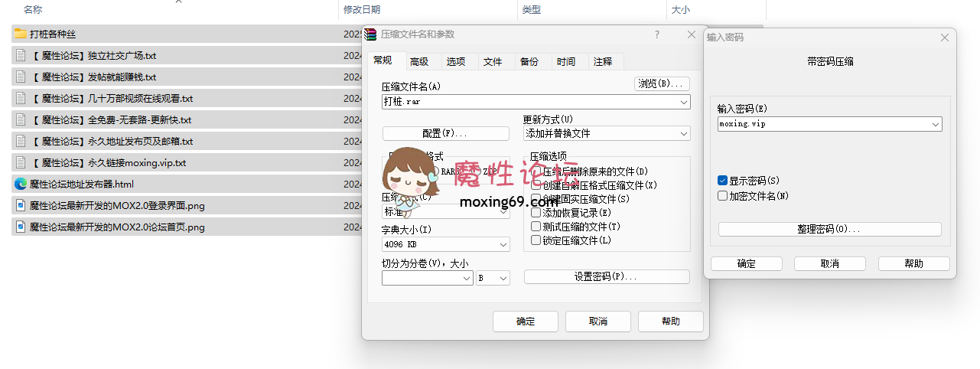This screenshot has height=369, width=980.
Task: Switch to the 常规 tab
Action: tap(383, 60)
